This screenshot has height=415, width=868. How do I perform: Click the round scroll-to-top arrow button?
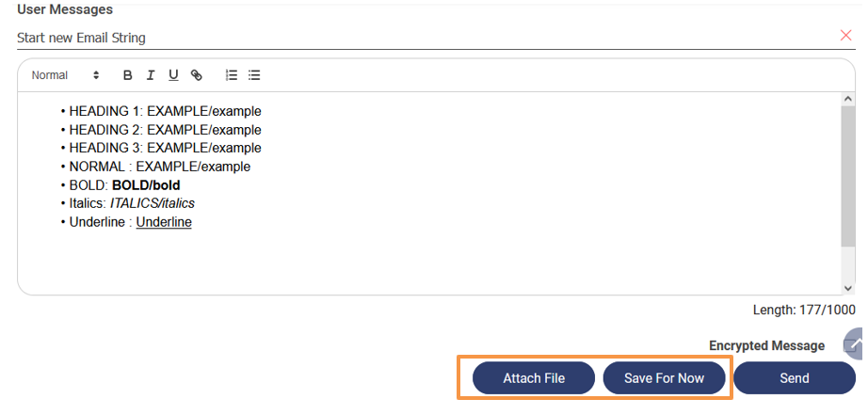(x=854, y=345)
